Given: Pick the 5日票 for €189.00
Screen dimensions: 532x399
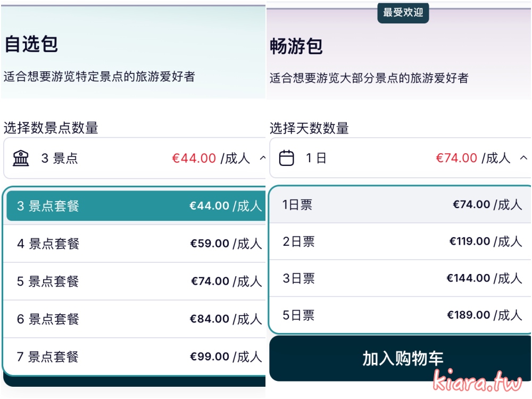Looking at the screenshot, I should tap(401, 315).
